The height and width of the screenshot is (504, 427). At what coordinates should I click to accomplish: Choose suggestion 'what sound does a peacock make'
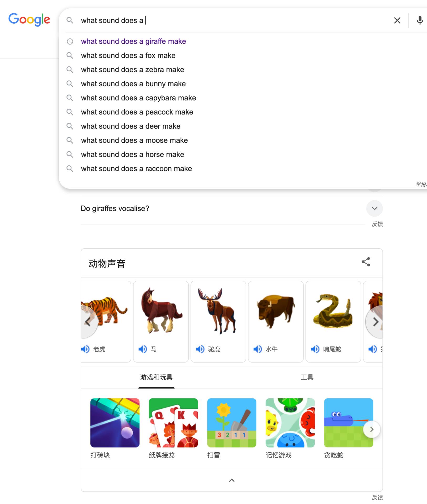click(137, 112)
